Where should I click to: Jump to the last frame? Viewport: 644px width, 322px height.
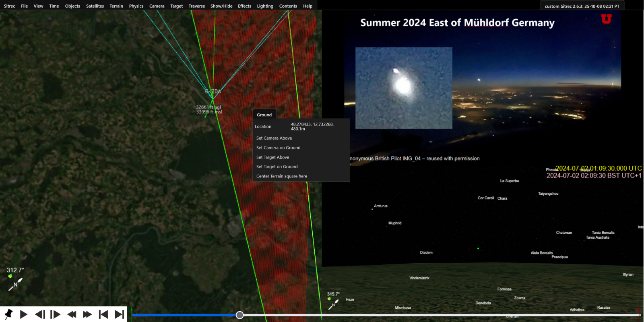[x=119, y=314]
